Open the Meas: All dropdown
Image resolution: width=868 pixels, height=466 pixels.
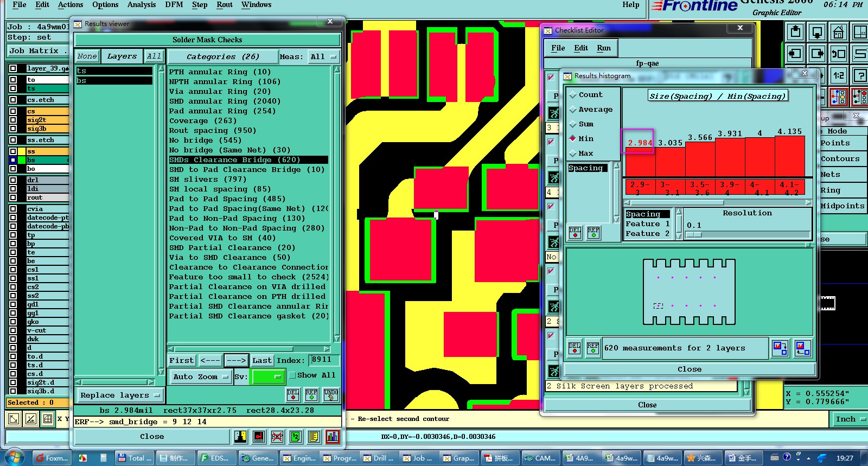(324, 56)
